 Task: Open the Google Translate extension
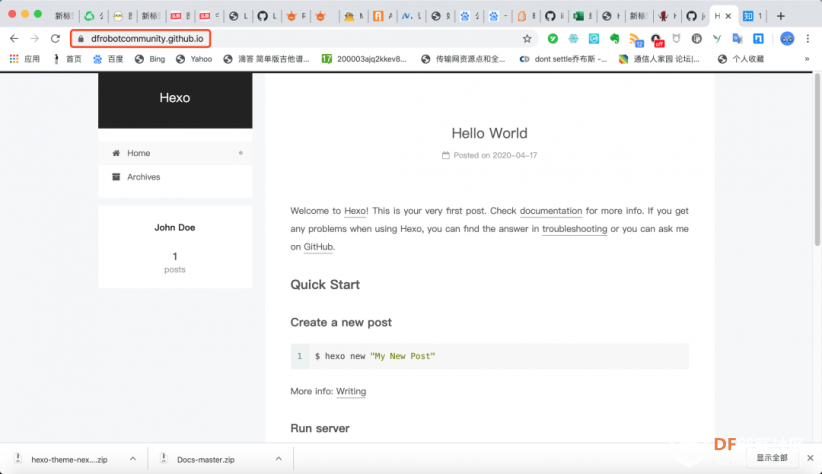(x=738, y=38)
